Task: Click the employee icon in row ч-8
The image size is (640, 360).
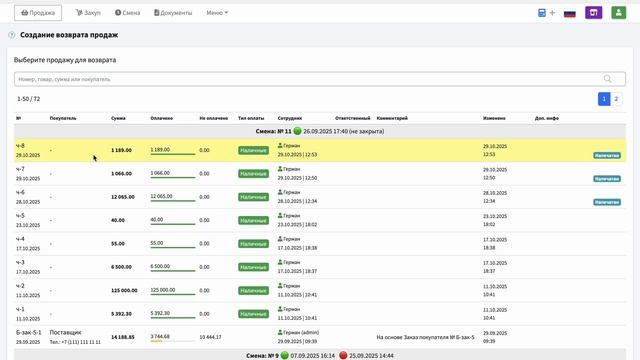Action: (x=280, y=145)
